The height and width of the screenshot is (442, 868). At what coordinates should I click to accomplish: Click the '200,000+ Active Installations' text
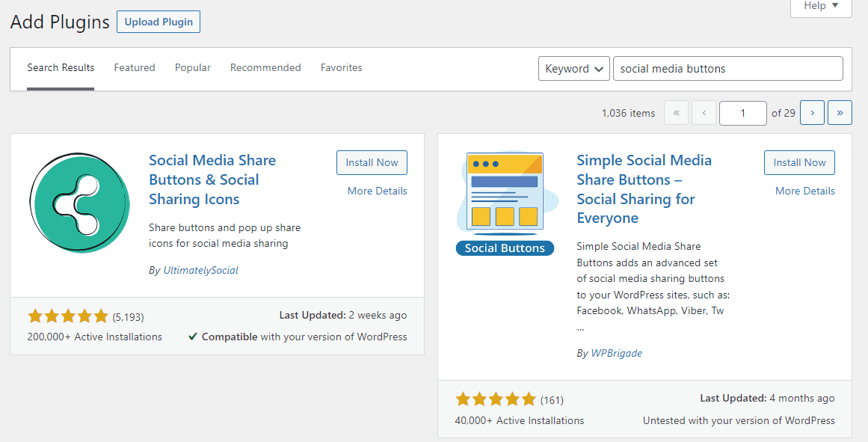click(95, 337)
